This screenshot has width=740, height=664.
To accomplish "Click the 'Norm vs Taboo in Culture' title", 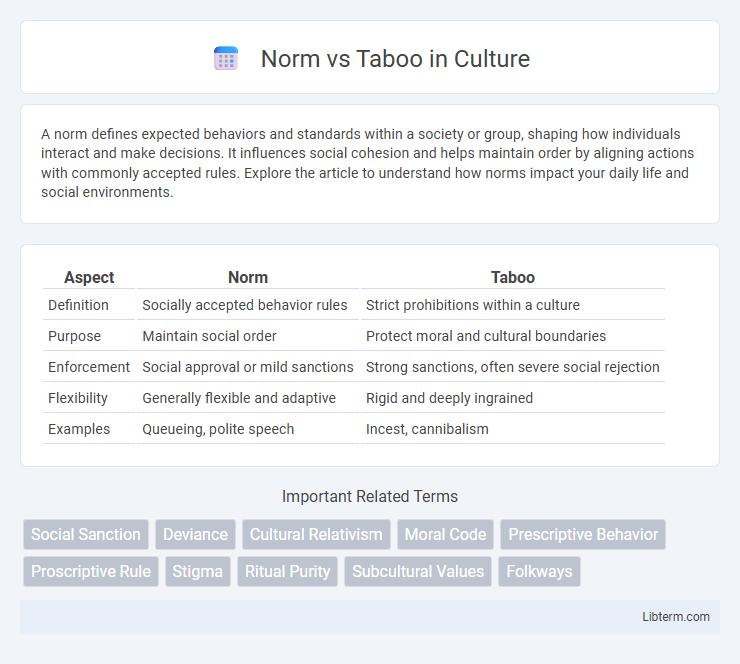I will point(395,59).
